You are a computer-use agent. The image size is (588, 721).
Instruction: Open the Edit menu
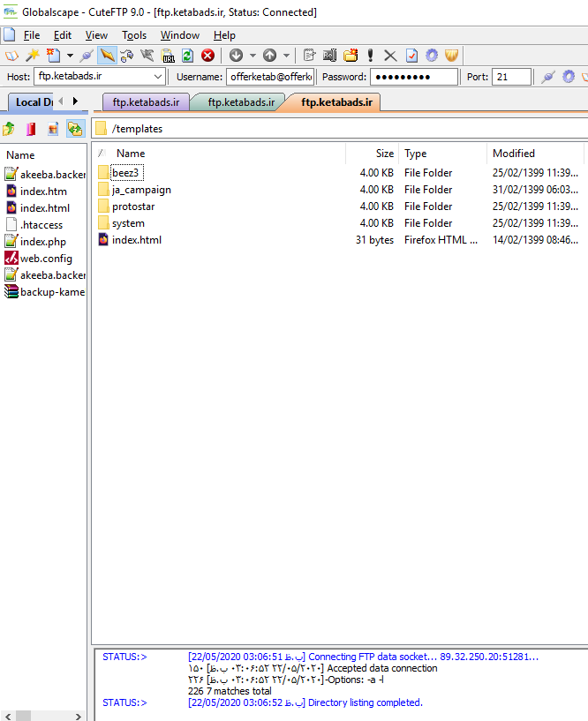click(x=63, y=35)
